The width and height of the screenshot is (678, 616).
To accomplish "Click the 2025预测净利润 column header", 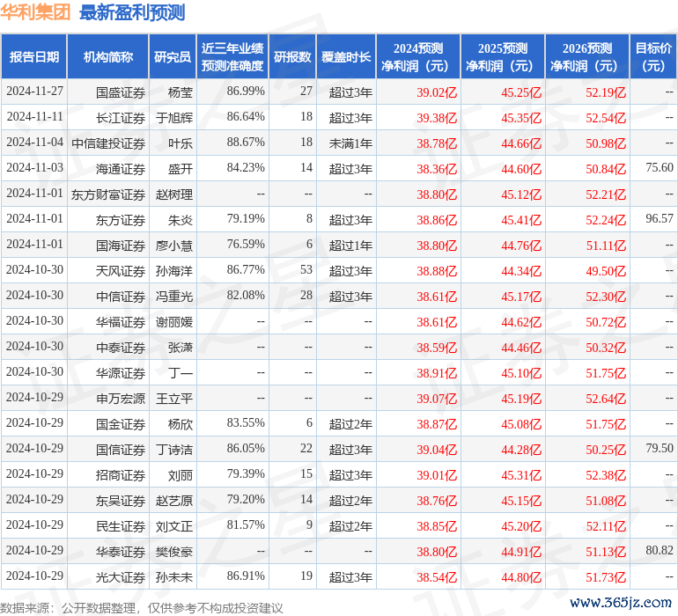I will (503, 56).
